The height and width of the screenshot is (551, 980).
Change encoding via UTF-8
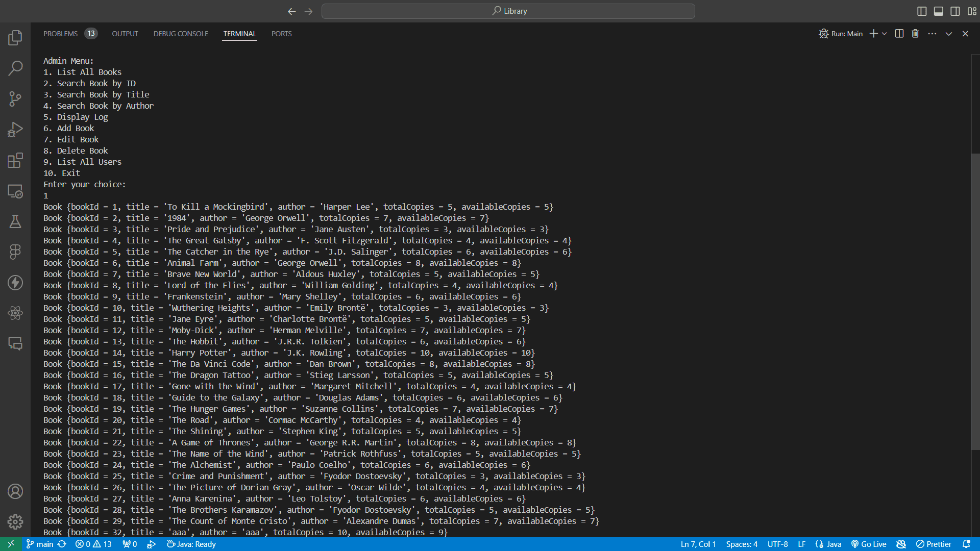point(778,544)
